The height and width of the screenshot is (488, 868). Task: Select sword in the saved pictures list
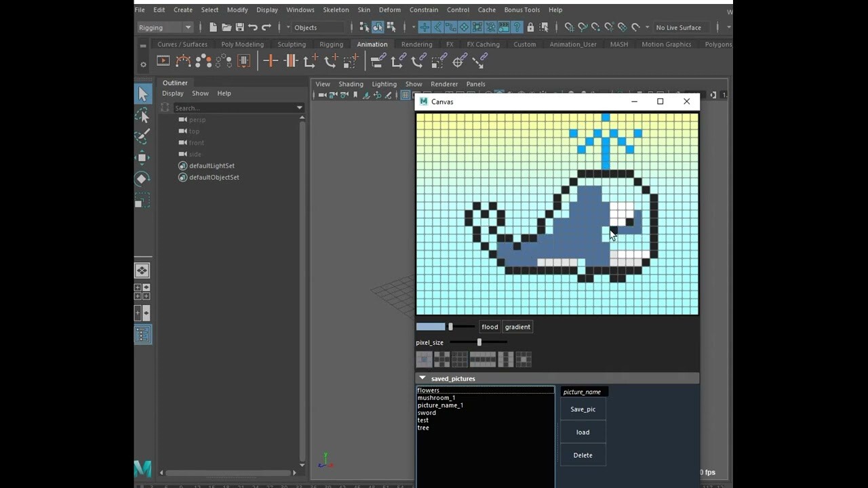(x=427, y=412)
